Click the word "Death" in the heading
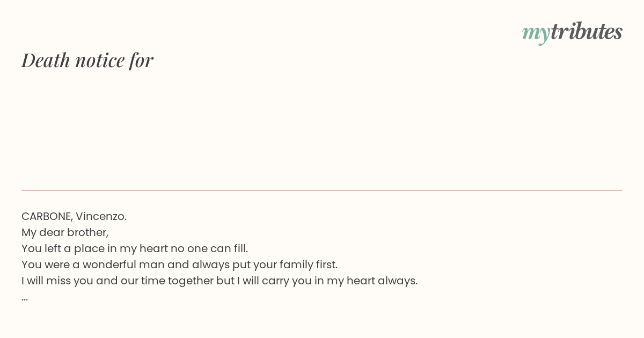Viewport: 644px width, 338px height. pyautogui.click(x=46, y=60)
